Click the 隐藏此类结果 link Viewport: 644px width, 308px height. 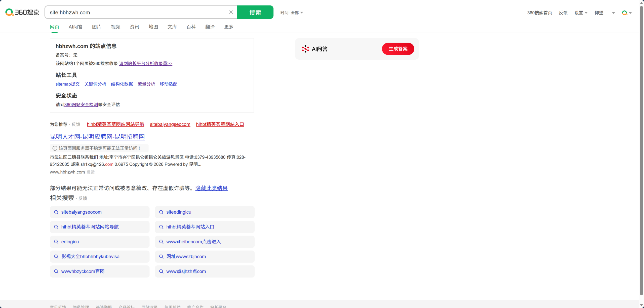point(211,188)
